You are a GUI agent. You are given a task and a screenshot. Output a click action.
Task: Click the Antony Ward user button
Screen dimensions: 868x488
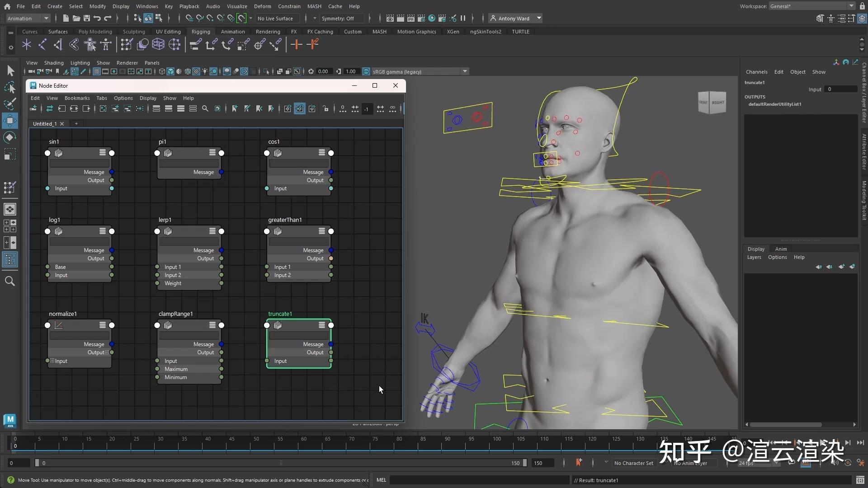tap(514, 18)
